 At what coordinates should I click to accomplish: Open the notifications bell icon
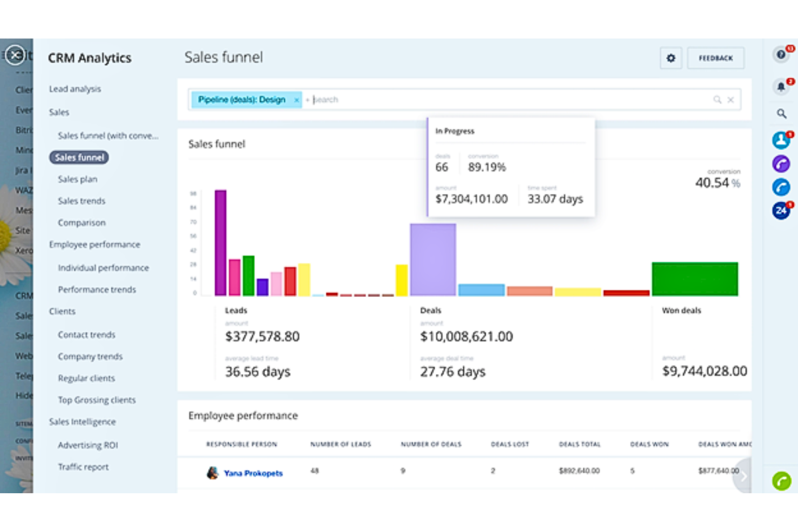pyautogui.click(x=781, y=87)
